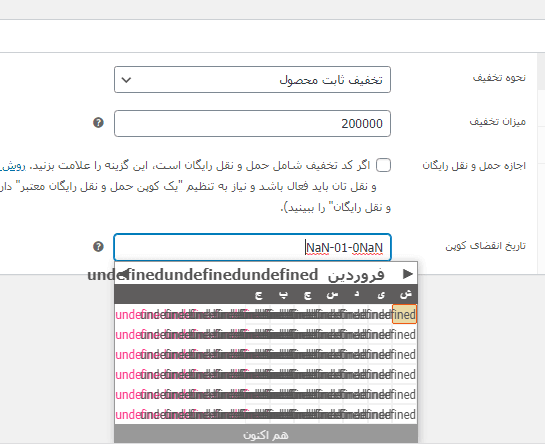Go to next month with datepicker right arrow
This screenshot has height=444, width=545.
pyautogui.click(x=407, y=274)
